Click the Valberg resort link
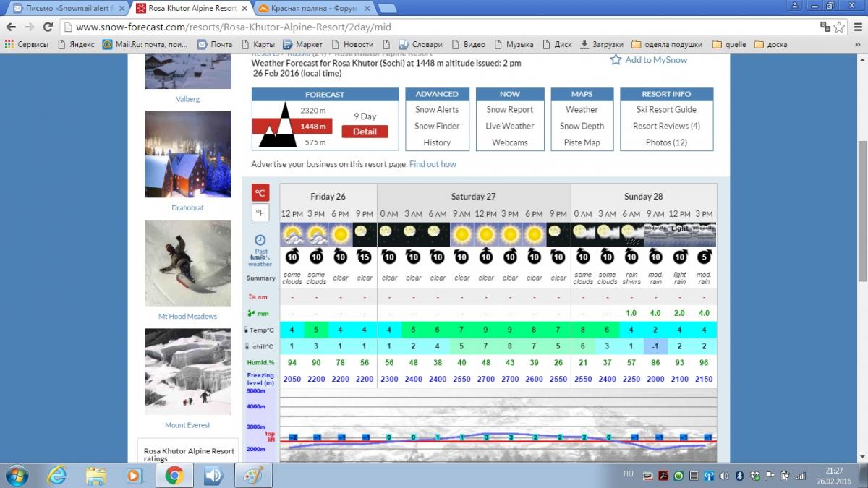 (187, 99)
